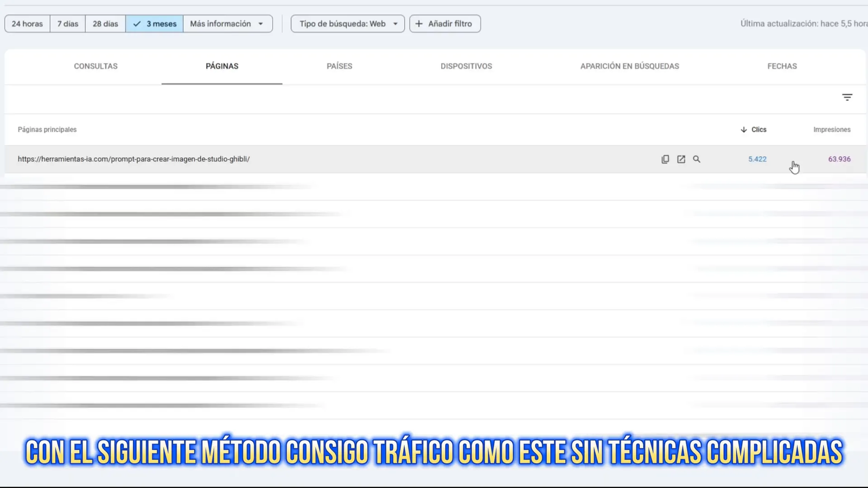Sort table by Impresiones column header

pos(832,130)
